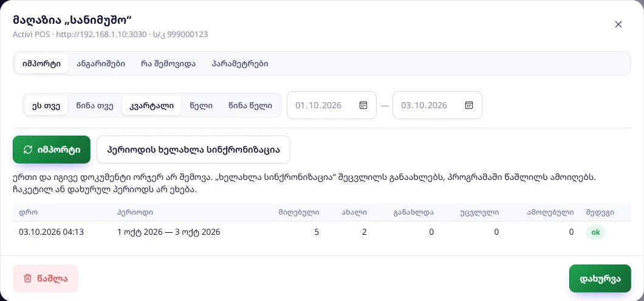Click პერიოდის ხელახლა სინქრონიზაცია button

pyautogui.click(x=193, y=150)
